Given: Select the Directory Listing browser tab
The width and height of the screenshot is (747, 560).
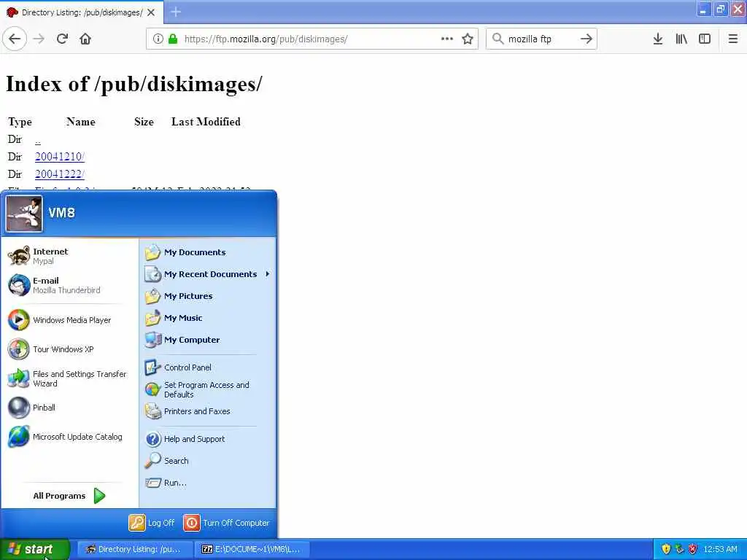Looking at the screenshot, I should [81, 12].
